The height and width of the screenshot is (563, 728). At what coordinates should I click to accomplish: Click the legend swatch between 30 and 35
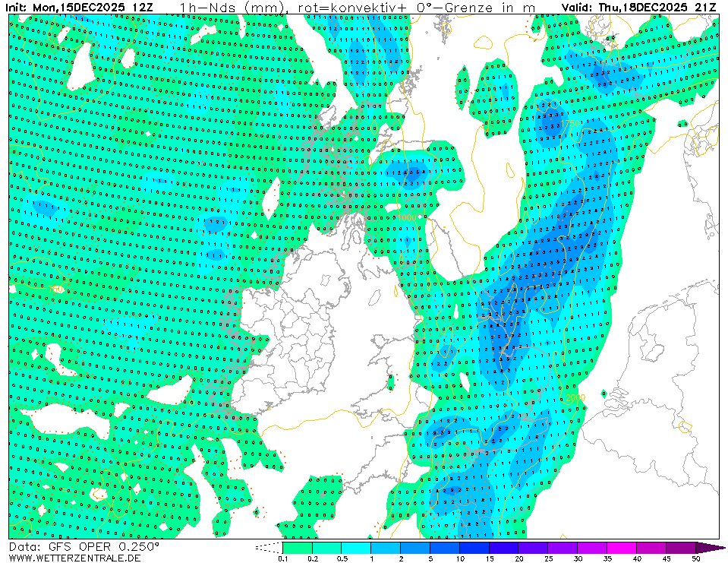[x=593, y=547]
